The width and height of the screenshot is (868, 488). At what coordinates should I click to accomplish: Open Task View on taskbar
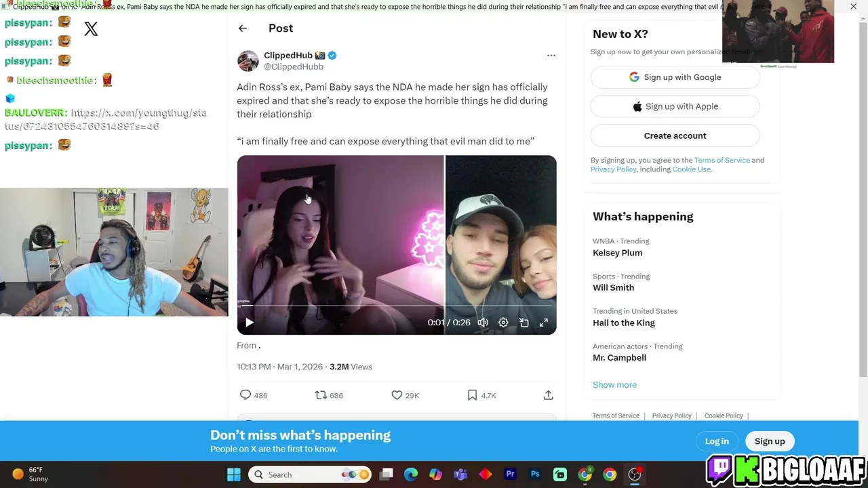click(386, 474)
